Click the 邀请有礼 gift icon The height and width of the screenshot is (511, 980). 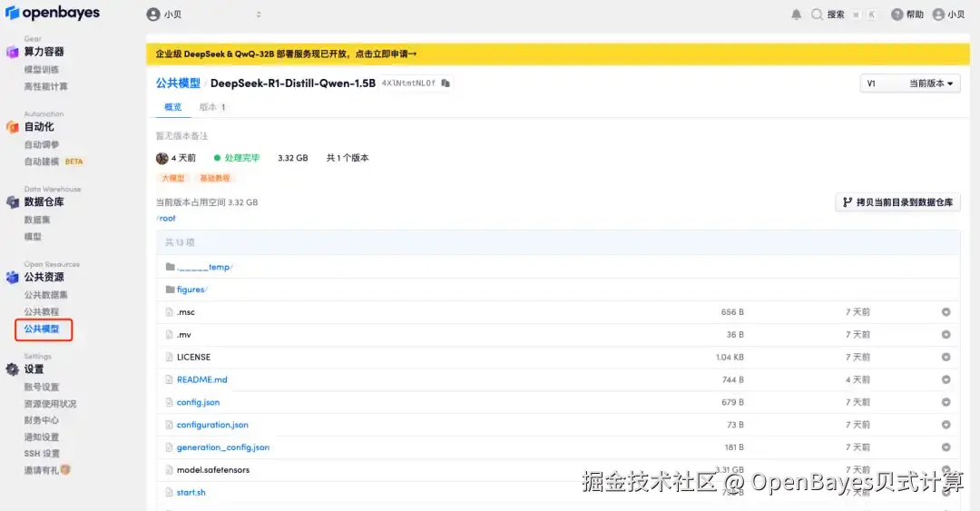(65, 470)
